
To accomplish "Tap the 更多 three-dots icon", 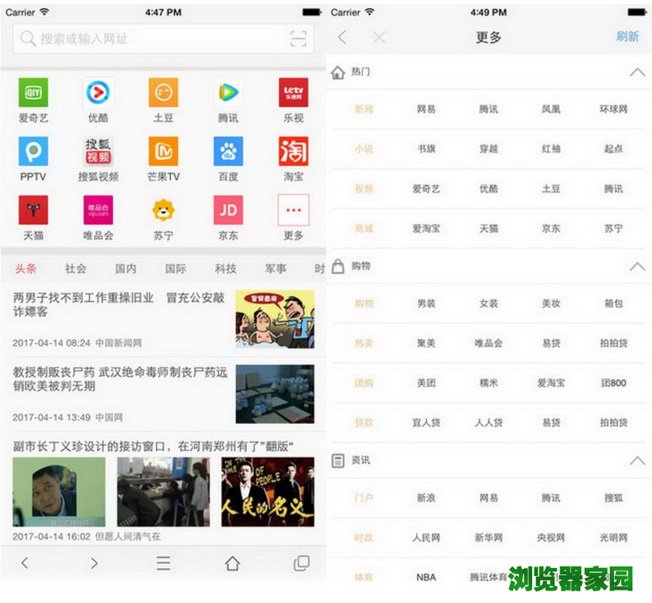I will 293,210.
